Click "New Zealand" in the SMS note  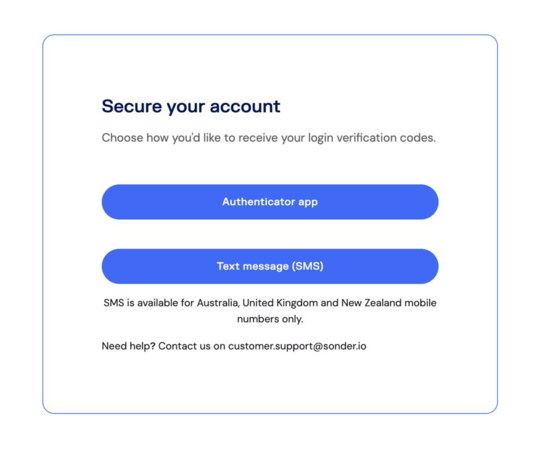pos(371,303)
